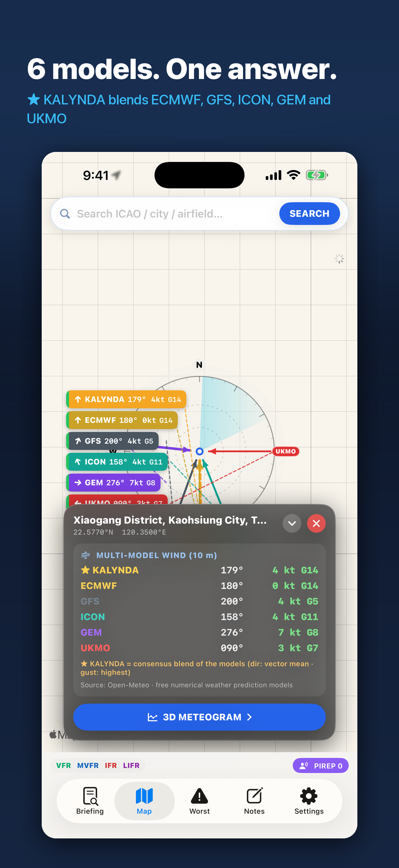This screenshot has width=399, height=868.
Task: Click the 22.5770°N 120.3500°E coordinates
Action: coord(120,532)
